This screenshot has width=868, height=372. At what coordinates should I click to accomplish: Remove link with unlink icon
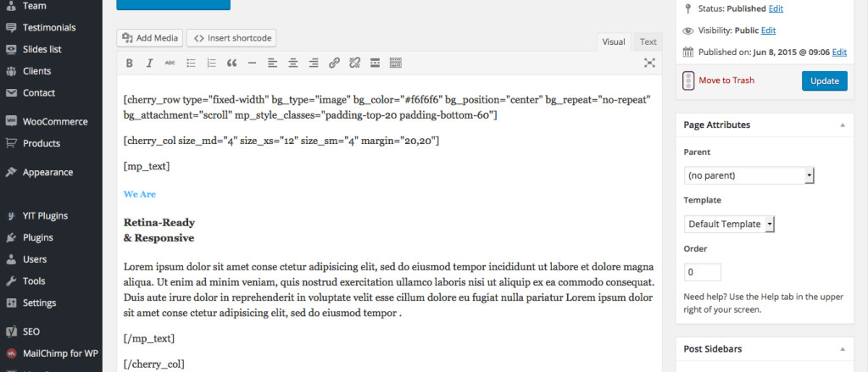[x=354, y=63]
